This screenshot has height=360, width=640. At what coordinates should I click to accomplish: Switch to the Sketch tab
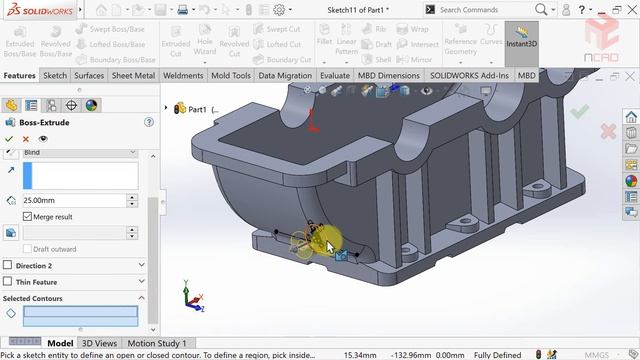[55, 76]
